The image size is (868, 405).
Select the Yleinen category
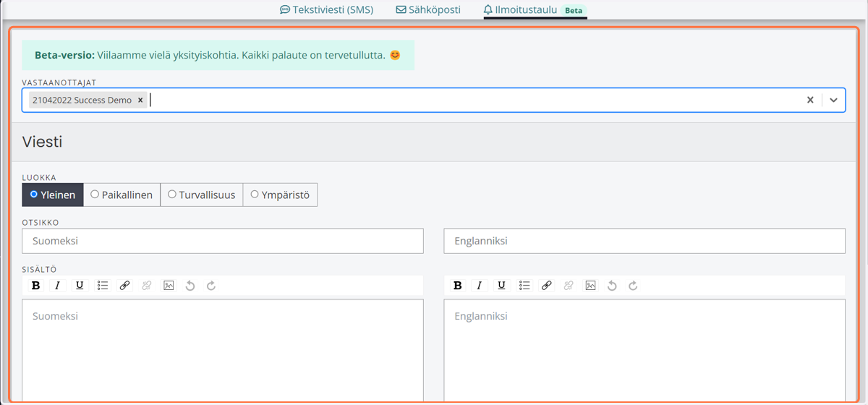(x=53, y=195)
